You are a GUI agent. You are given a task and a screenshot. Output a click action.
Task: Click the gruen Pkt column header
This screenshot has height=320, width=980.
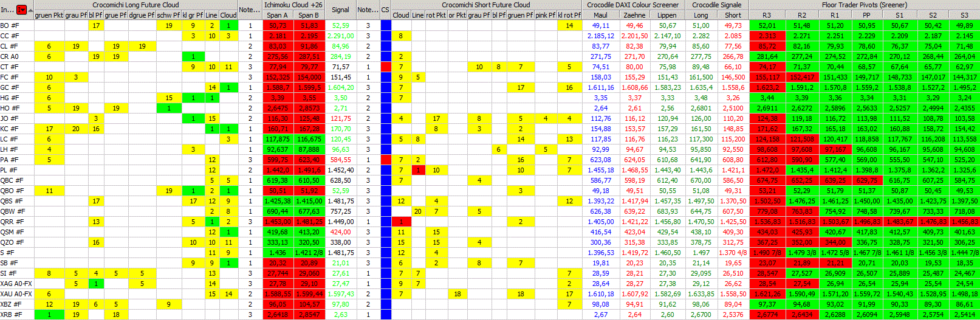pos(49,15)
